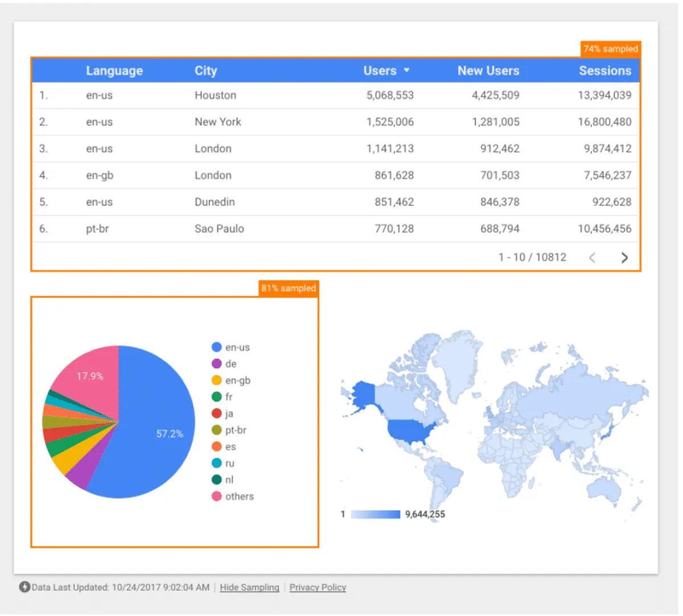Viewport: 683px width, 616px height.
Task: Sort by Users column descending arrow
Action: pos(406,71)
